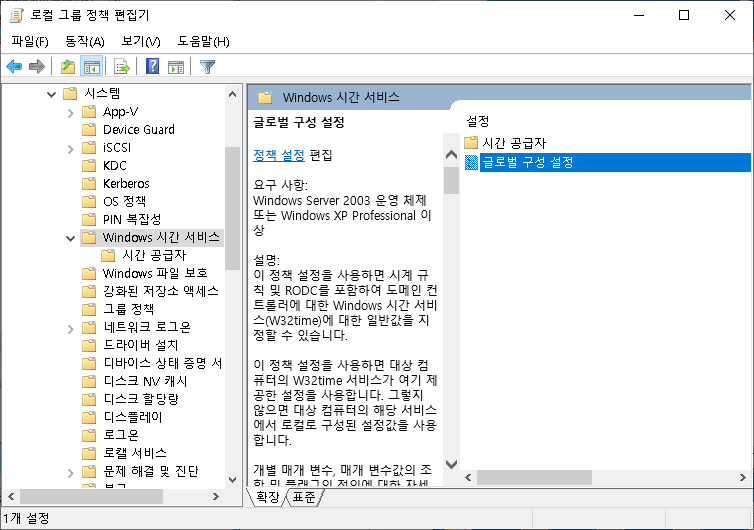Viewport: 754px width, 530px height.
Task: Select the Device Guard tree folder
Action: point(138,130)
